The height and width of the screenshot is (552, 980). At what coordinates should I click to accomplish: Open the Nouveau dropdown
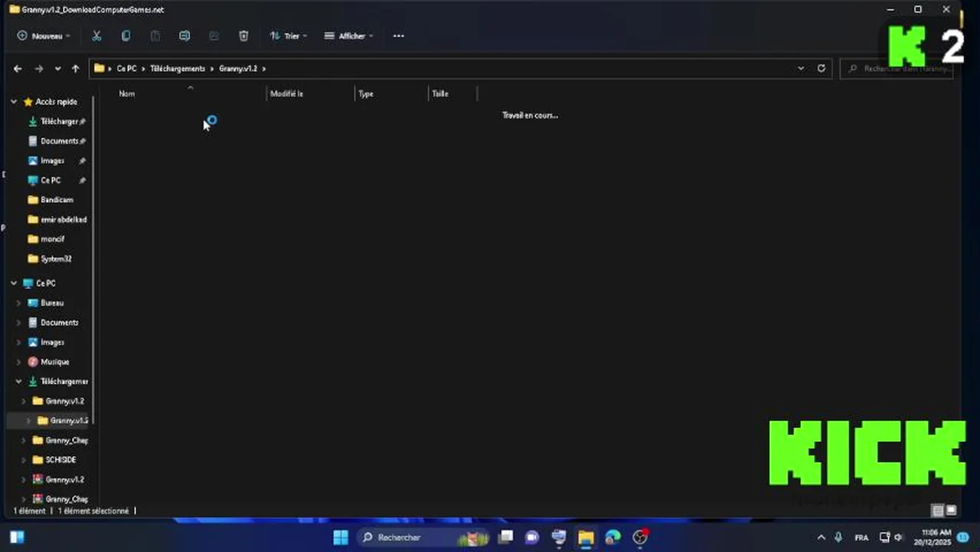tap(44, 36)
